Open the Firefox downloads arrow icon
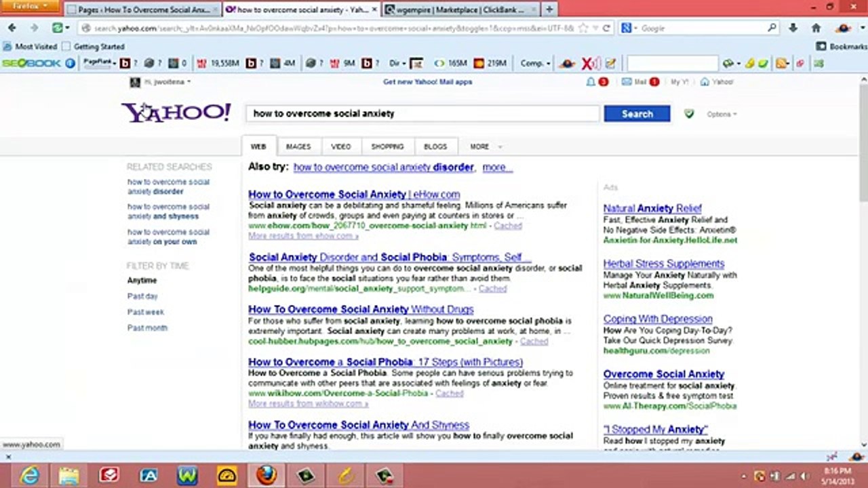Image resolution: width=868 pixels, height=488 pixels. 793,28
